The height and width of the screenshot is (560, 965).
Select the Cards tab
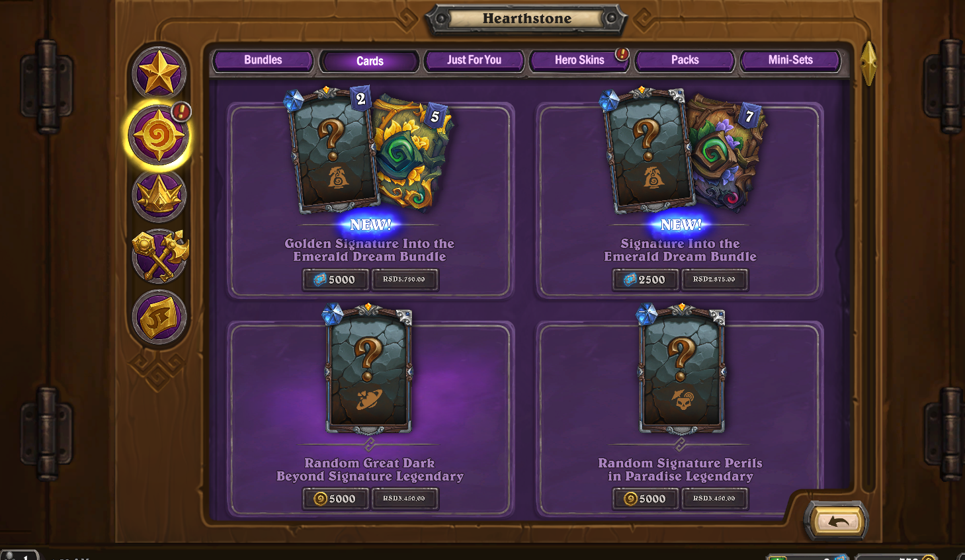[370, 61]
